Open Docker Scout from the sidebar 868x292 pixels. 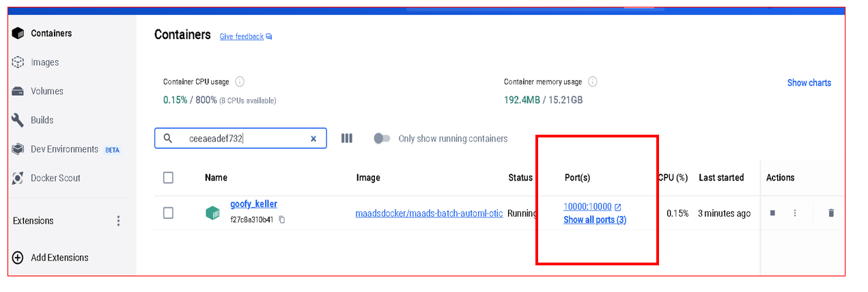(x=55, y=178)
